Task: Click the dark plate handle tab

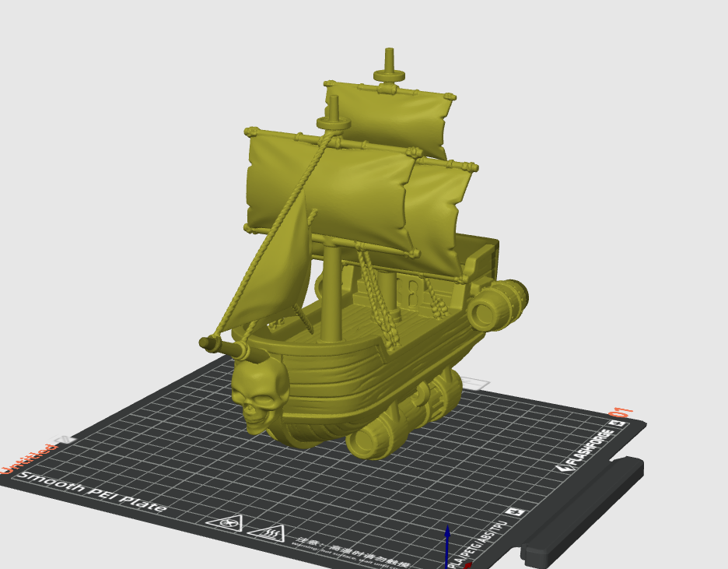Action: click(x=583, y=514)
